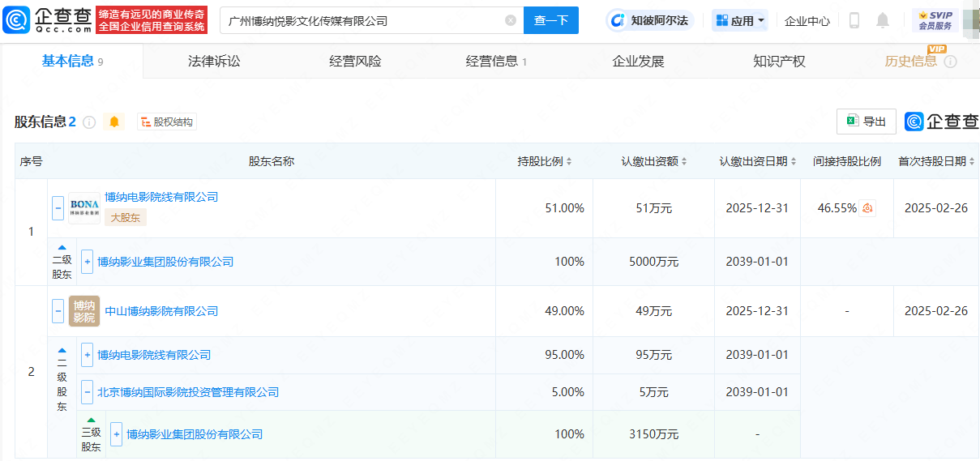980x461 pixels.
Task: Open 博纳电影院线有限公司 link with 95万元
Action: tap(154, 355)
